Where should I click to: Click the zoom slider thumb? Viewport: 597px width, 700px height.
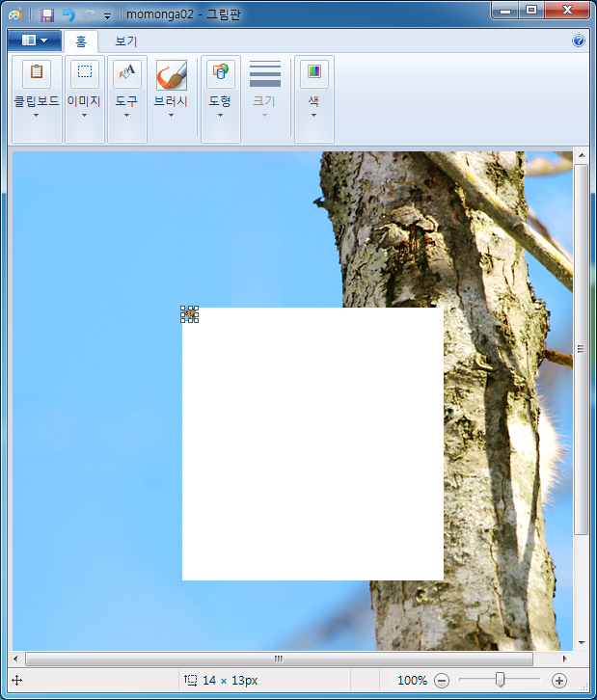501,680
